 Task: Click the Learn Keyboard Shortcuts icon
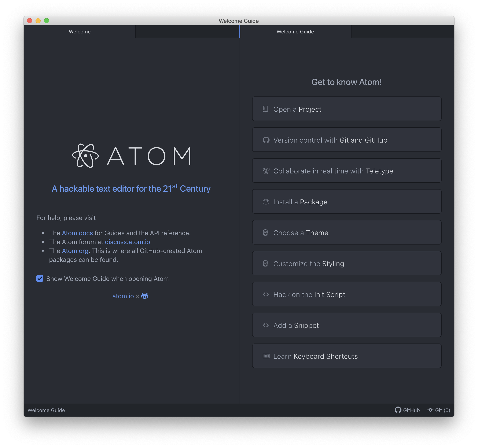[266, 356]
